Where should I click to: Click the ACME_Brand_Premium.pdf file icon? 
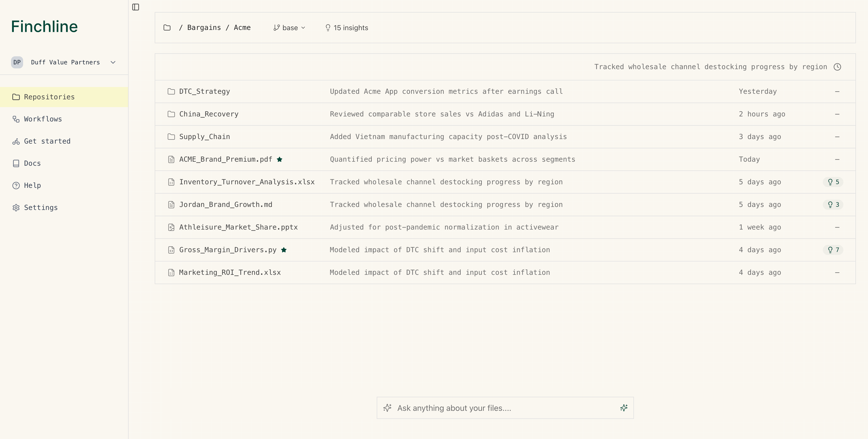[171, 159]
